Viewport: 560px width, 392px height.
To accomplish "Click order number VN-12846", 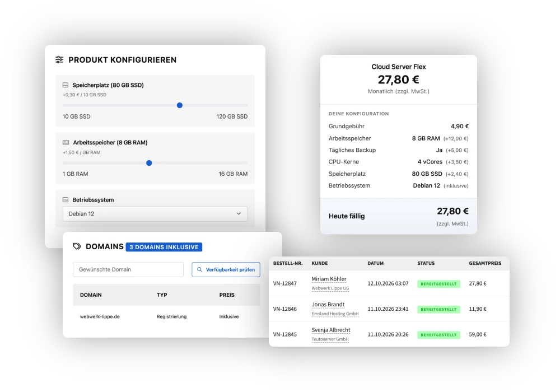I will [284, 309].
